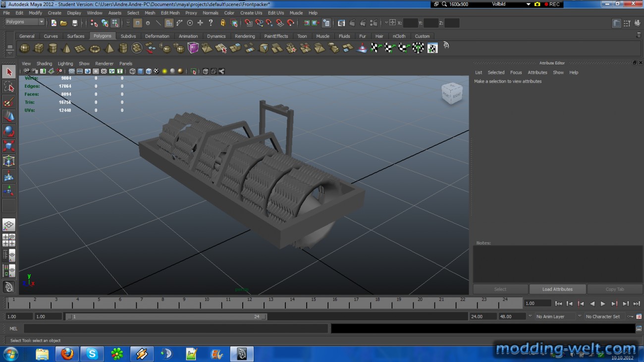Open the viewport Shading menu
Viewport: 644px width, 362px height.
(x=44, y=63)
